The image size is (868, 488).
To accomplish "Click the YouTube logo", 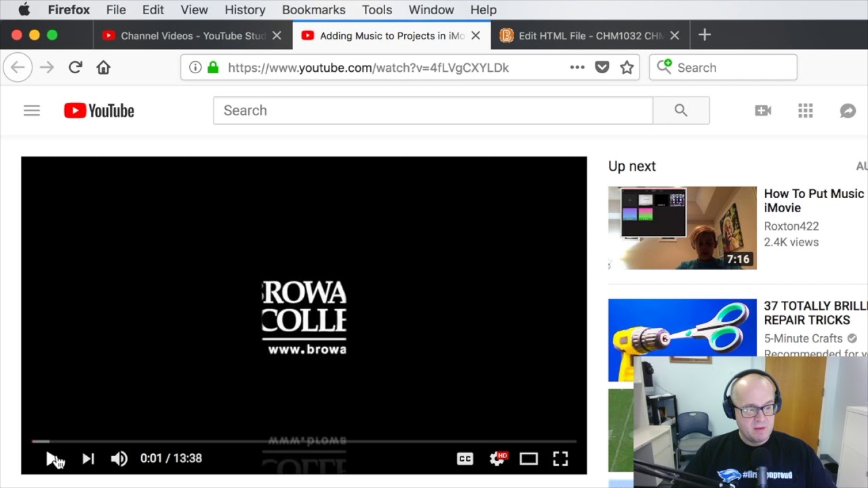I will [99, 110].
